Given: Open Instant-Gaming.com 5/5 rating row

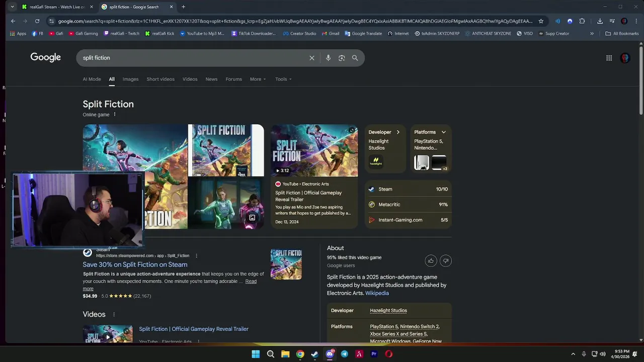Looking at the screenshot, I should 408,220.
